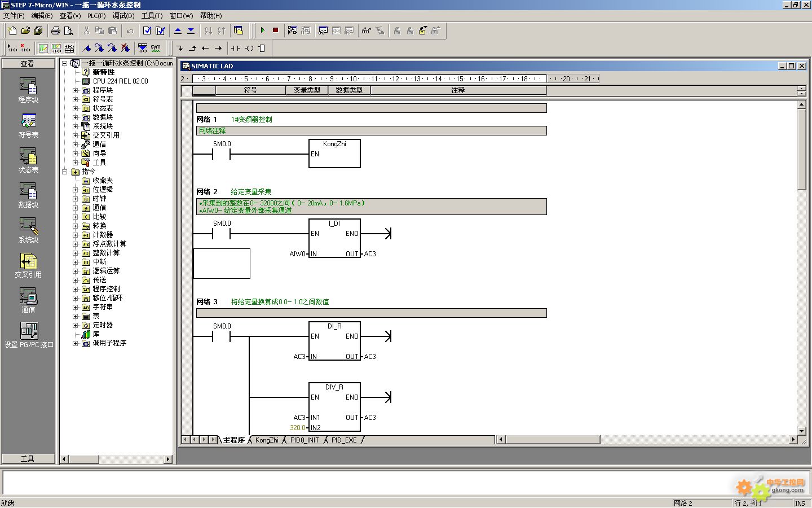Open the 编辑(E) menu
812x508 pixels.
click(42, 16)
